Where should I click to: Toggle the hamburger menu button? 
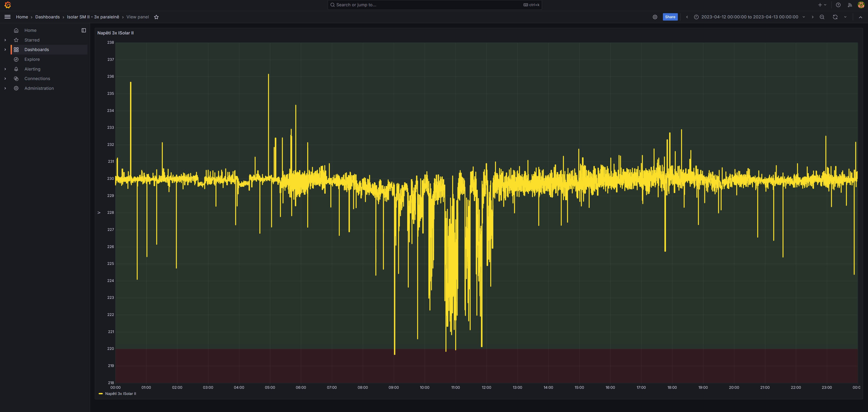click(7, 17)
